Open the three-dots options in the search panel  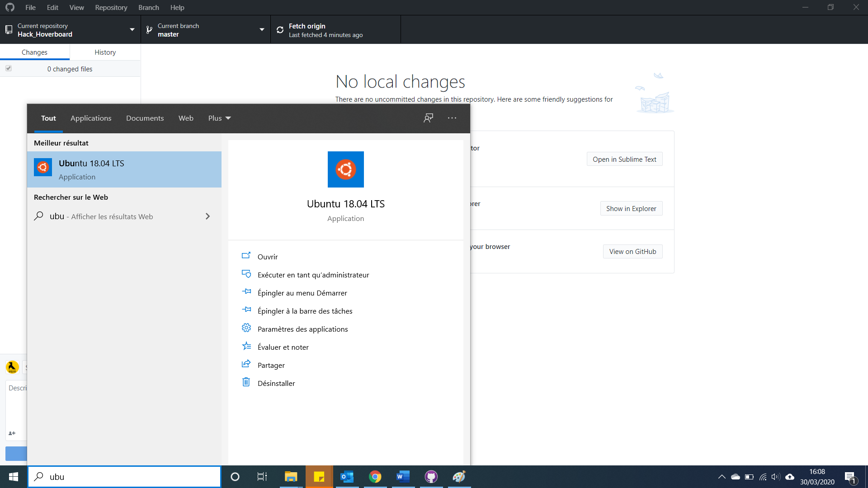point(452,118)
